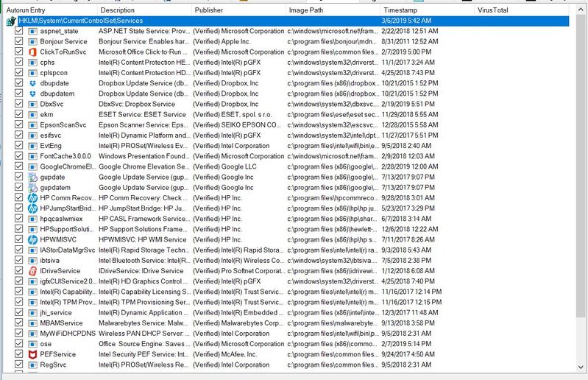Click the vertical scrollbar thumb

pos(581,167)
